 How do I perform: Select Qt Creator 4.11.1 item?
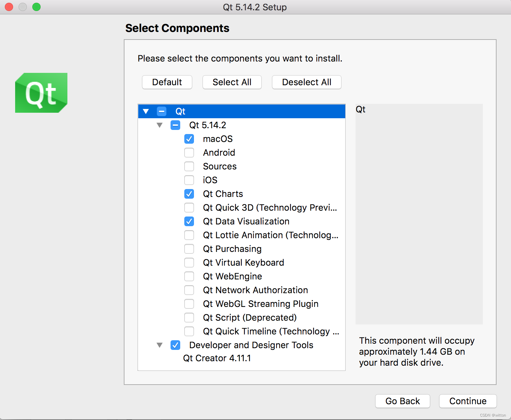(217, 358)
